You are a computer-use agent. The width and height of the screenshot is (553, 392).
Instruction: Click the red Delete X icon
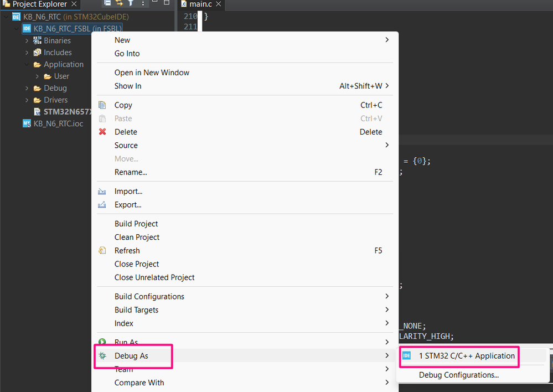coord(102,132)
